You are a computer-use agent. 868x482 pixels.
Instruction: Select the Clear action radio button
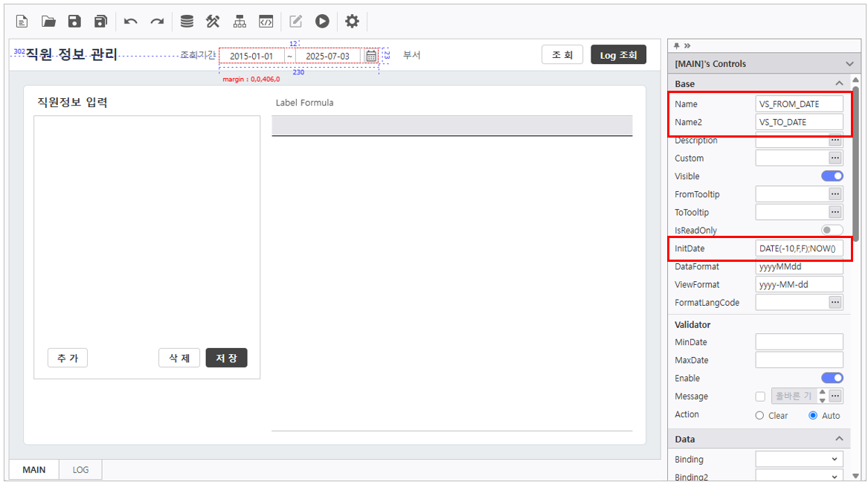pyautogui.click(x=759, y=416)
